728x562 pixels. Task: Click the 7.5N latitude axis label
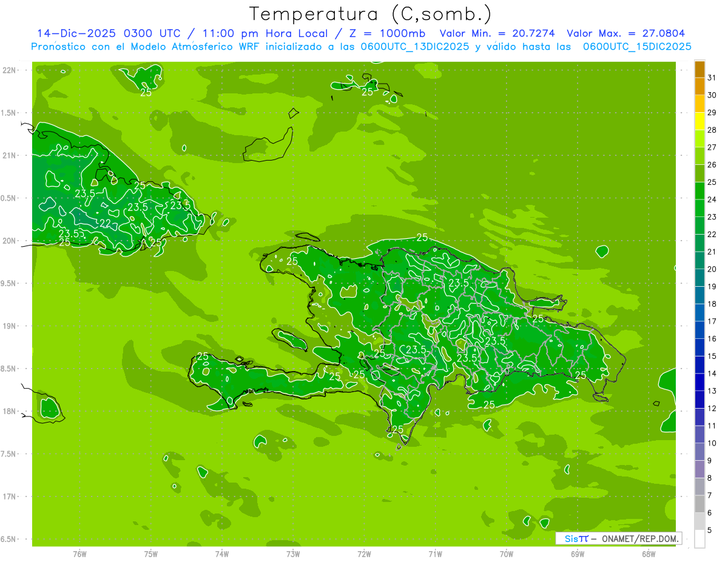[9, 454]
